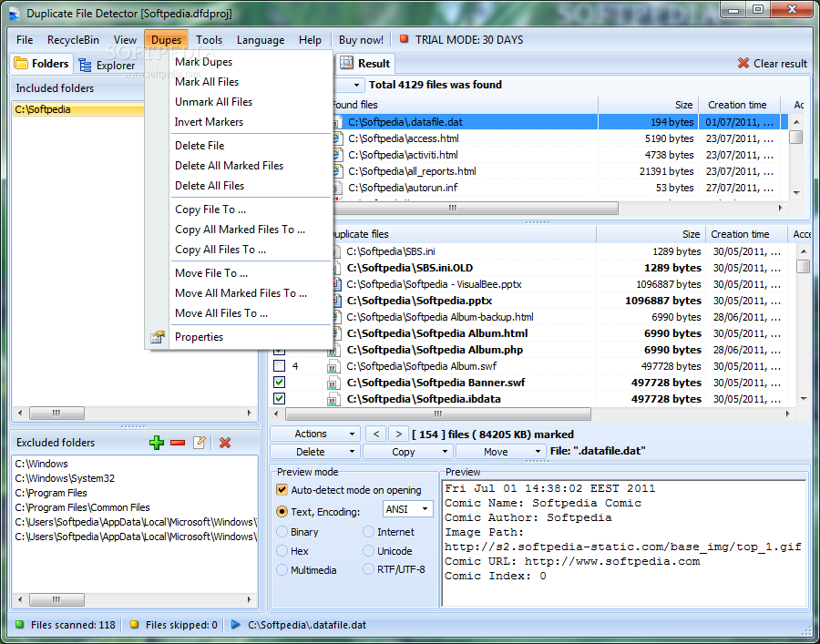Select the Multimedia preview radio button
This screenshot has width=820, height=644.
click(282, 569)
